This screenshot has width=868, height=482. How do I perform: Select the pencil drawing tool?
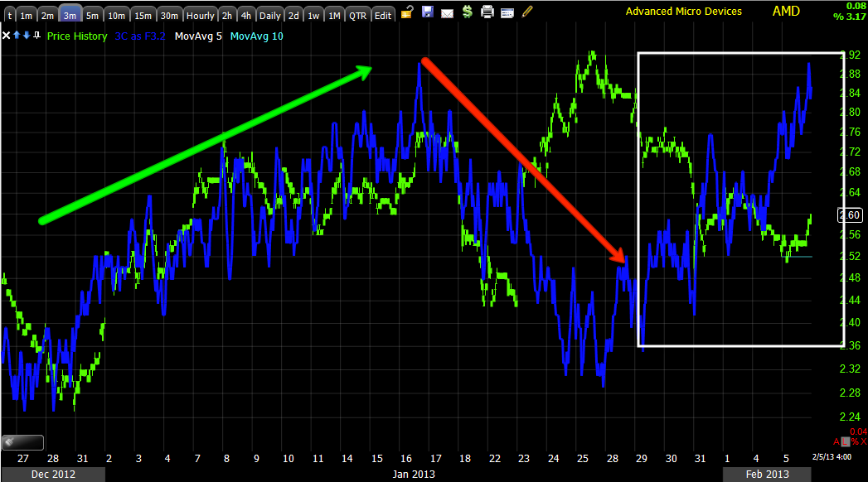(x=527, y=11)
